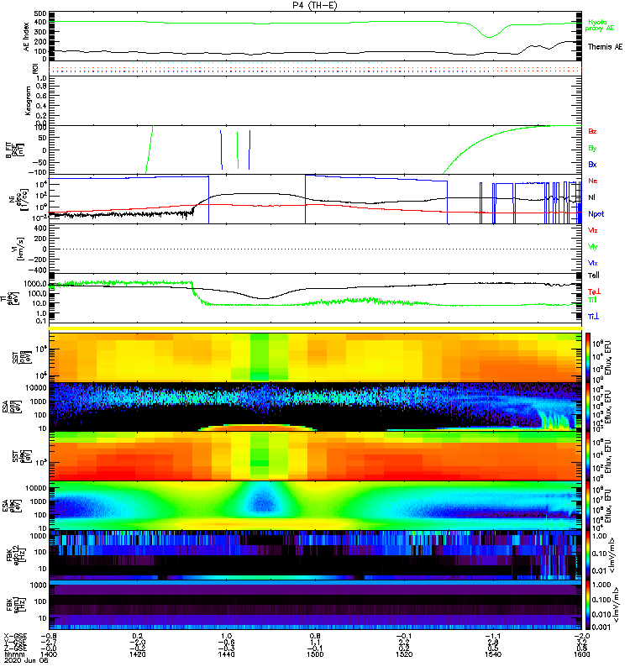Viewport: 630px width, 672px height.
Task: Select the 'Themis AE' legend label
Action: pyautogui.click(x=605, y=47)
